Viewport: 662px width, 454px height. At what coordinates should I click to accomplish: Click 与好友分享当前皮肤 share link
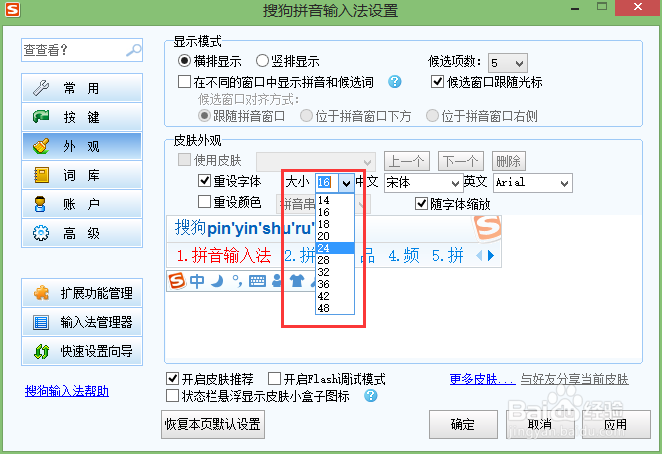tap(575, 379)
